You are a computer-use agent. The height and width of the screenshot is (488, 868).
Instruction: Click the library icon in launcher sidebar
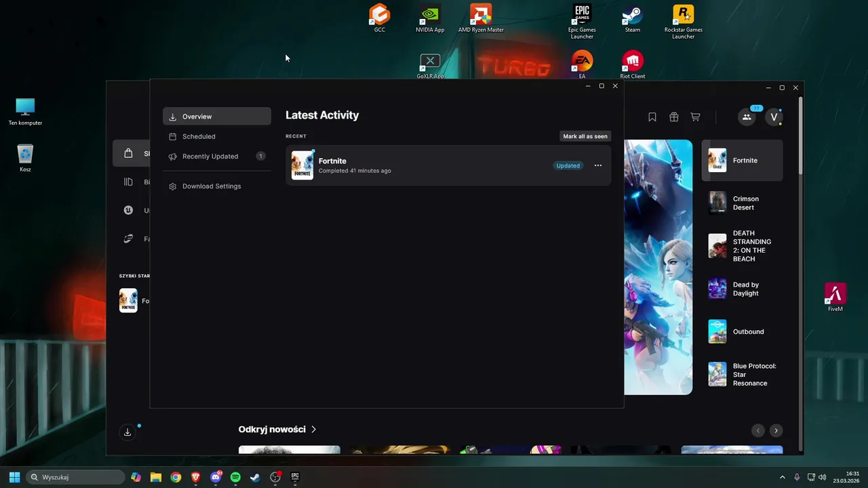click(x=128, y=182)
